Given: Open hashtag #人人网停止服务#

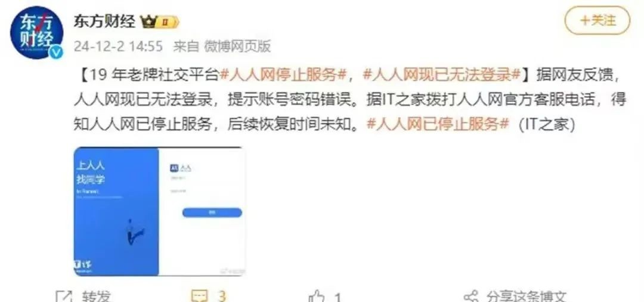Looking at the screenshot, I should click(284, 75).
